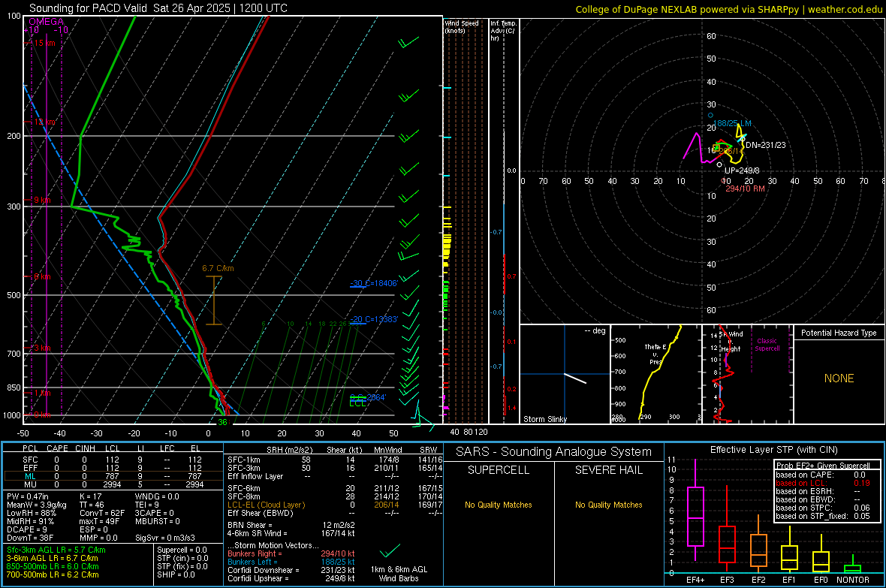Click the 'Corfidi Downshear =' label
This screenshot has height=588, width=886.
pos(263,570)
